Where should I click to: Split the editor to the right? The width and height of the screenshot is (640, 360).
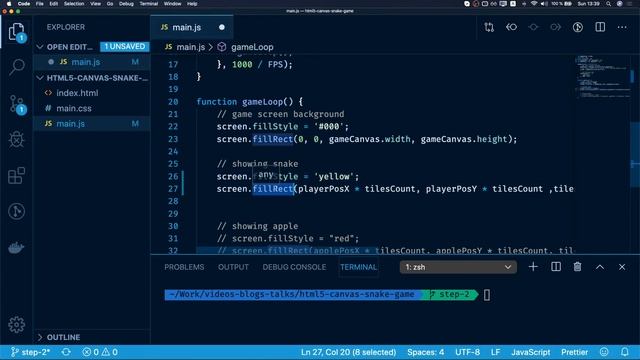coord(600,27)
